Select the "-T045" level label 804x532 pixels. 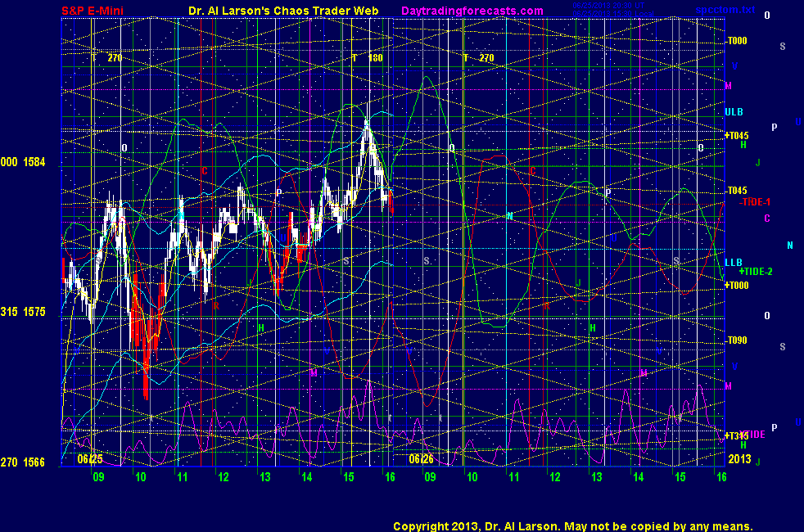(x=736, y=191)
